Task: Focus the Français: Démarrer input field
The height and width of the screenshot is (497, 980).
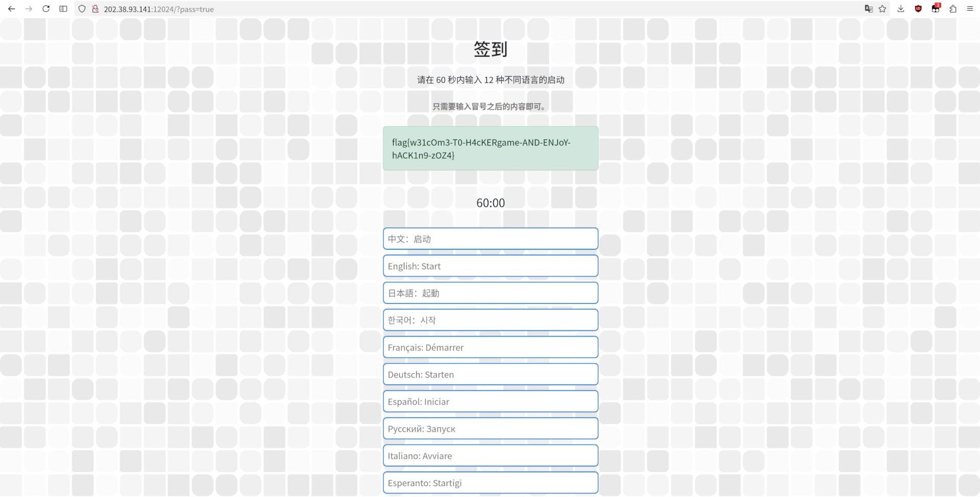Action: coord(491,347)
